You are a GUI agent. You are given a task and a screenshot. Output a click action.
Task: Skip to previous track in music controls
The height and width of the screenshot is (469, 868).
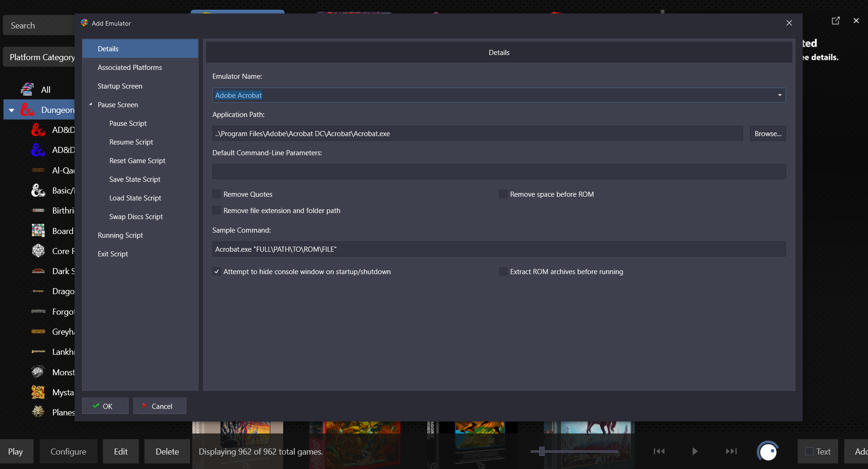click(659, 451)
